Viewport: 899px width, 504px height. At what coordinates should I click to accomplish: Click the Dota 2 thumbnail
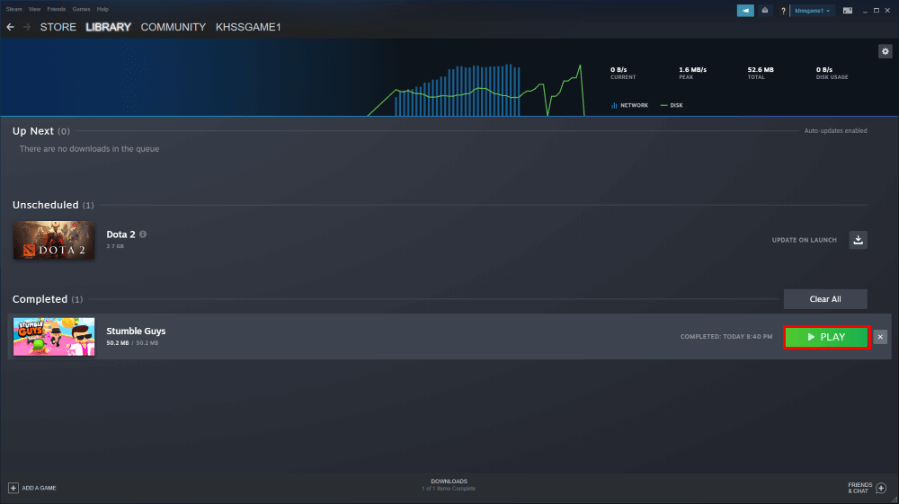tap(54, 240)
